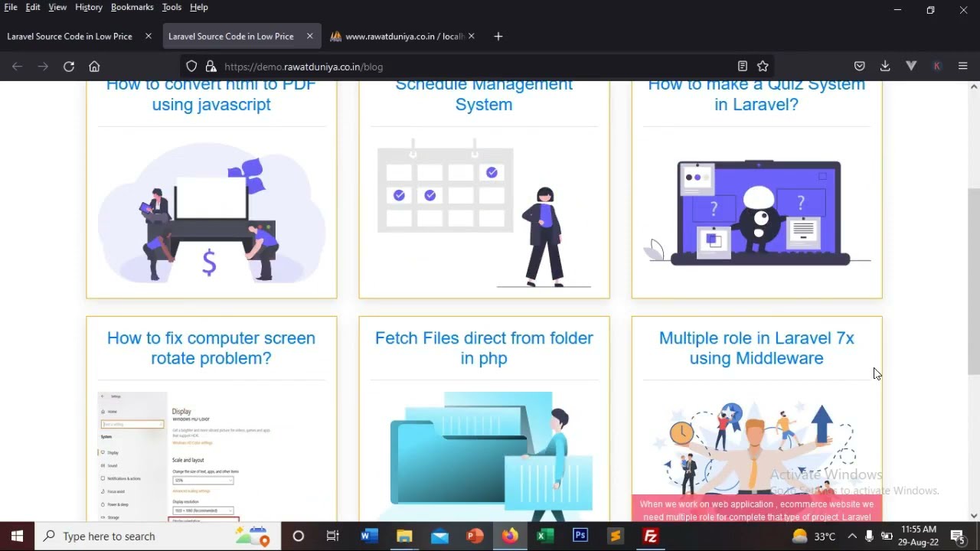Open Photoshop from taskbar
980x551 pixels.
click(580, 536)
